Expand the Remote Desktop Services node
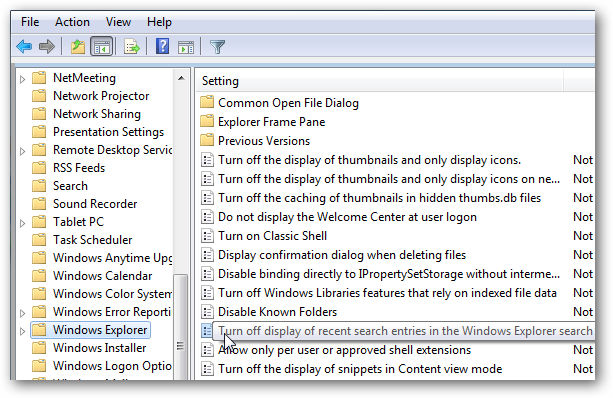This screenshot has height=398, width=613. [22, 151]
